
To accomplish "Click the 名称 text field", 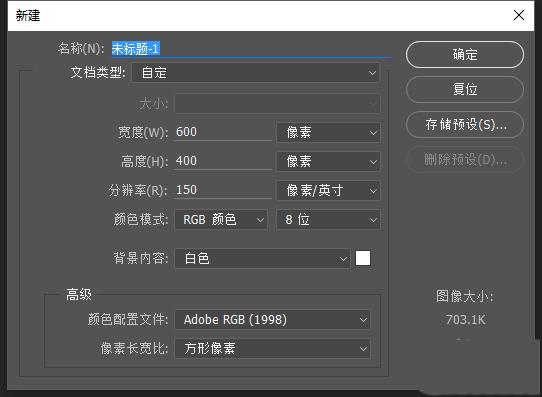I will (251, 49).
